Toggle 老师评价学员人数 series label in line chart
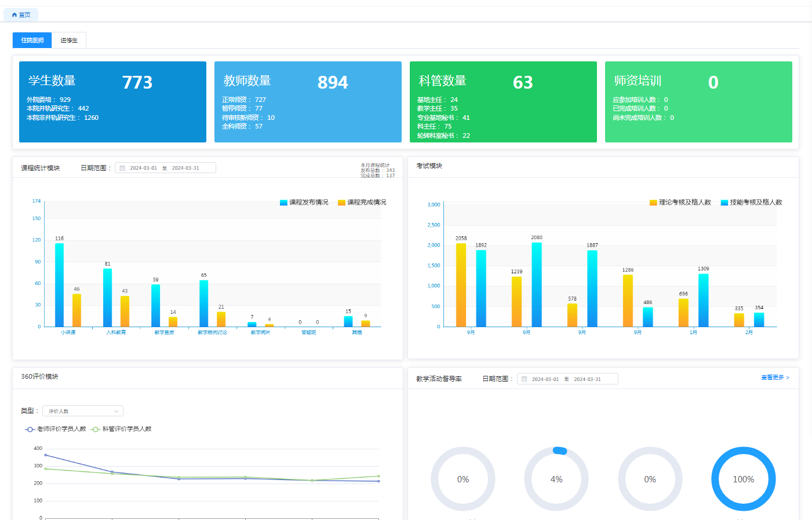This screenshot has height=520, width=812. [x=61, y=429]
